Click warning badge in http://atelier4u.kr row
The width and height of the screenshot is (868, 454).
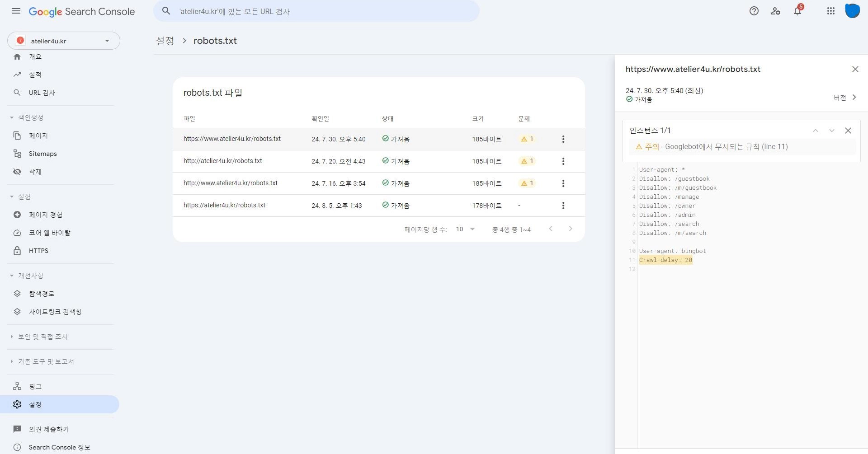point(527,161)
